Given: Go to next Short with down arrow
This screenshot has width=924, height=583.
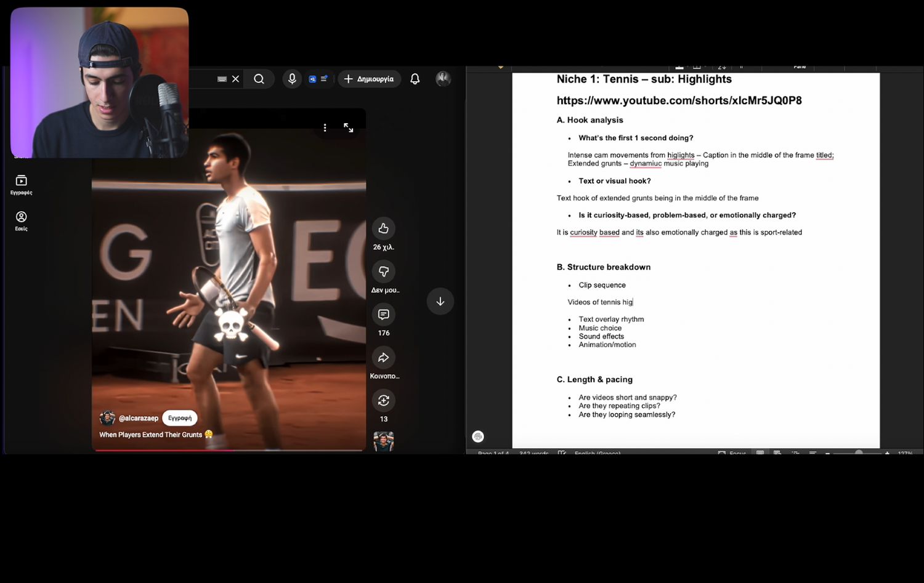Looking at the screenshot, I should tap(440, 301).
